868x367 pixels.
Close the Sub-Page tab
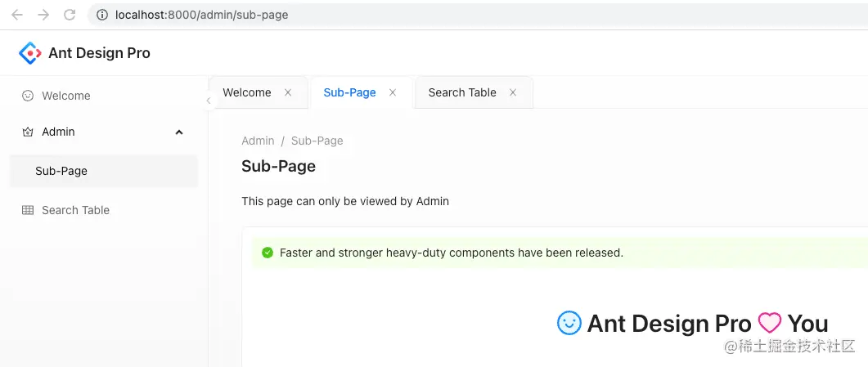point(393,92)
